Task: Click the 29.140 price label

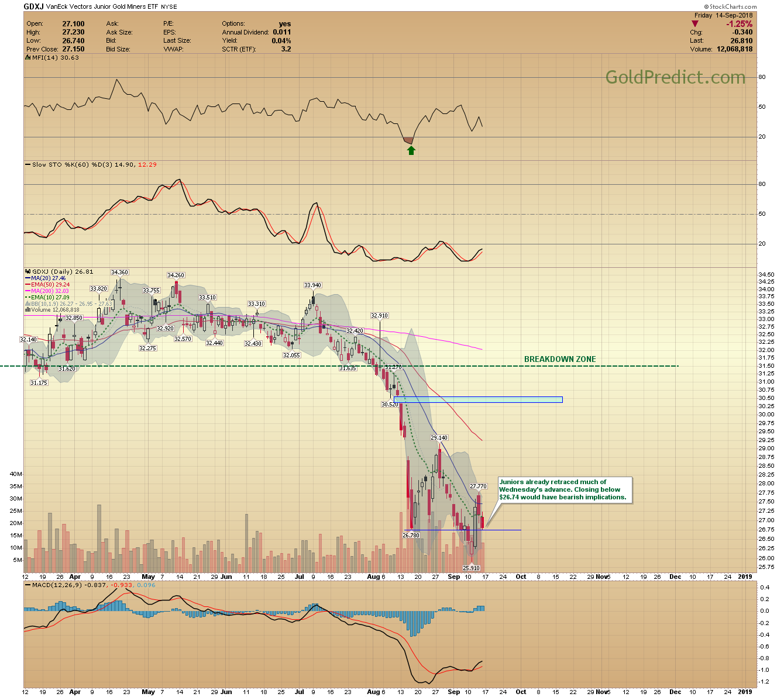Action: click(x=439, y=438)
